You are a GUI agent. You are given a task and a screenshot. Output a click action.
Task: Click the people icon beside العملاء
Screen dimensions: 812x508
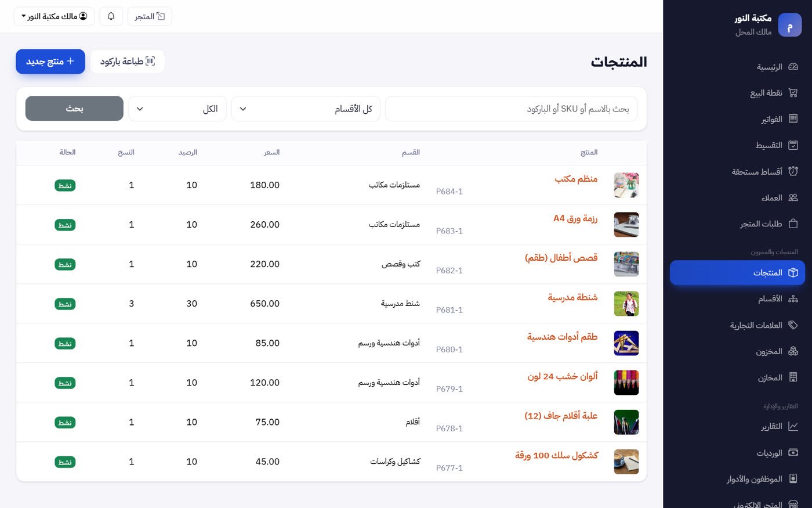tap(793, 197)
